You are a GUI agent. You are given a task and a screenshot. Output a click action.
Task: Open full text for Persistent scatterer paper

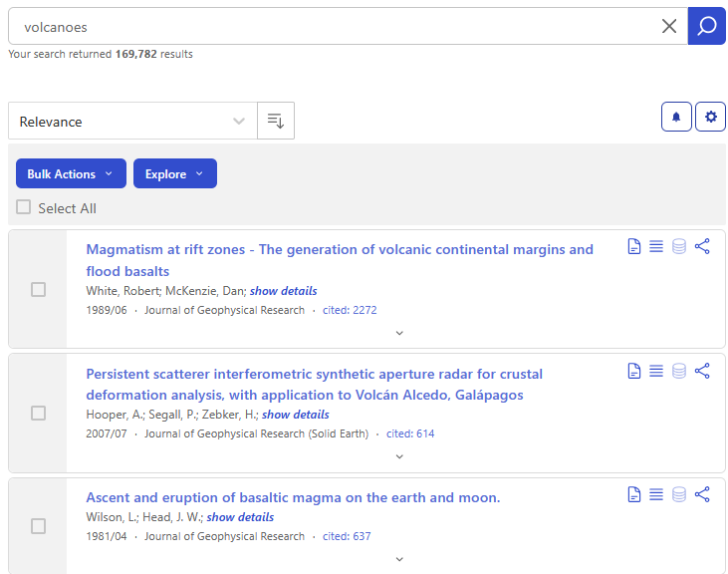633,371
